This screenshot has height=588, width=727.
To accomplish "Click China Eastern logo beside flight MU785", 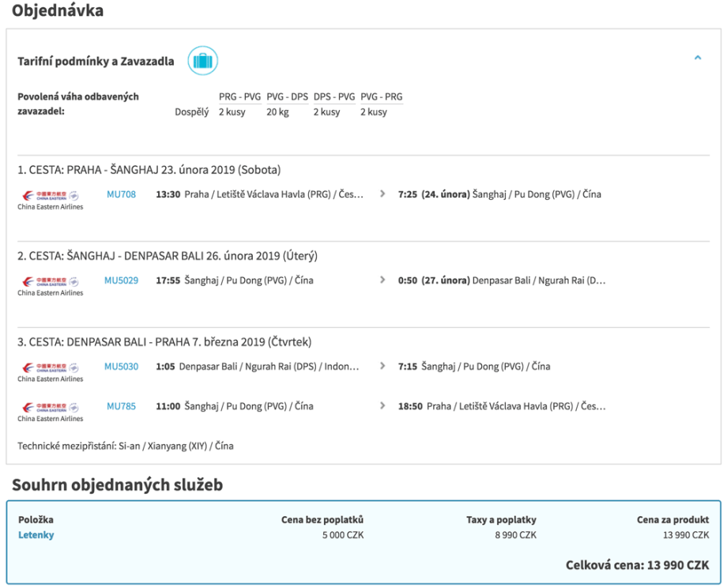I will 51,410.
